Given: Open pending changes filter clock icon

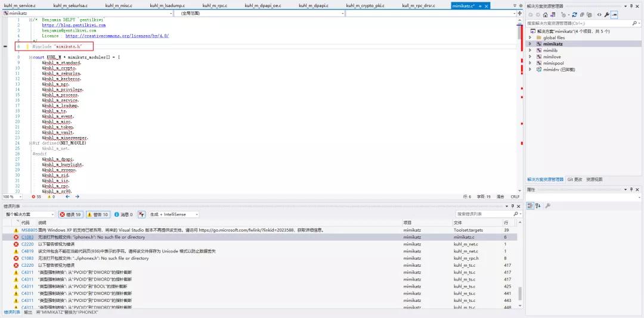Looking at the screenshot, I should tap(565, 15).
